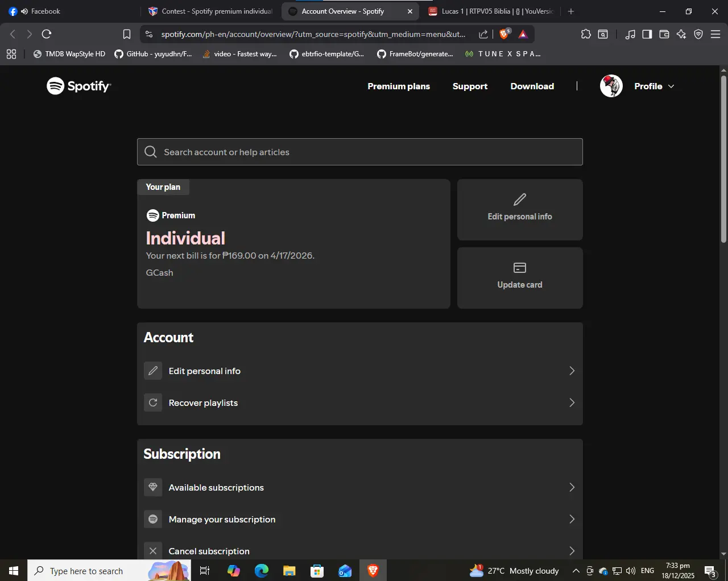Click the Update card button
728x581 pixels.
[x=520, y=278]
